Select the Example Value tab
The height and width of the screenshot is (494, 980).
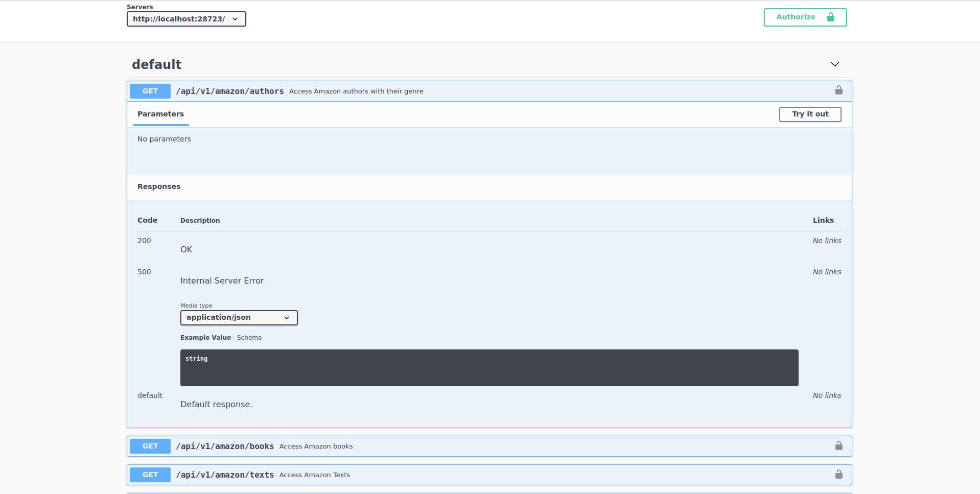(x=205, y=338)
